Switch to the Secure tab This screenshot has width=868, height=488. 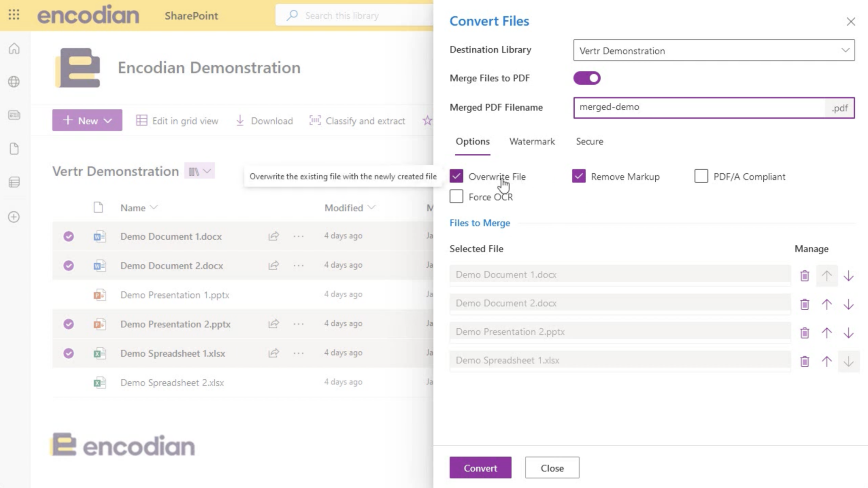click(590, 141)
